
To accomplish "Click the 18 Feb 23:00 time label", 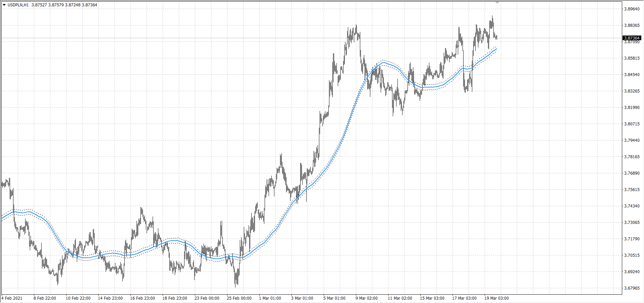I will 174,298.
